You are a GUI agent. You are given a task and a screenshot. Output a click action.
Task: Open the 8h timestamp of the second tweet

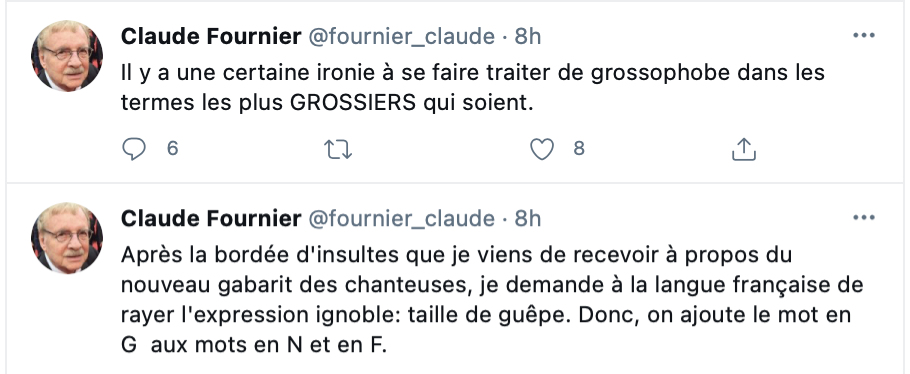[528, 219]
